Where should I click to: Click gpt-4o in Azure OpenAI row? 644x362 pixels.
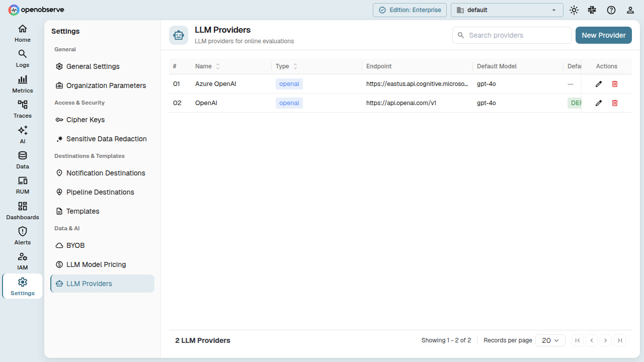pos(487,84)
